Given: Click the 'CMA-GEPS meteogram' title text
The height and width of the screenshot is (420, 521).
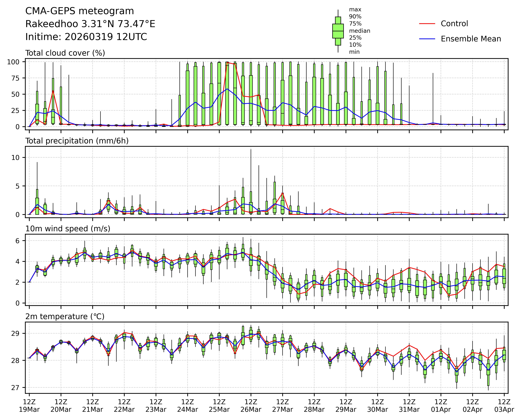Looking at the screenshot, I should 80,11.
